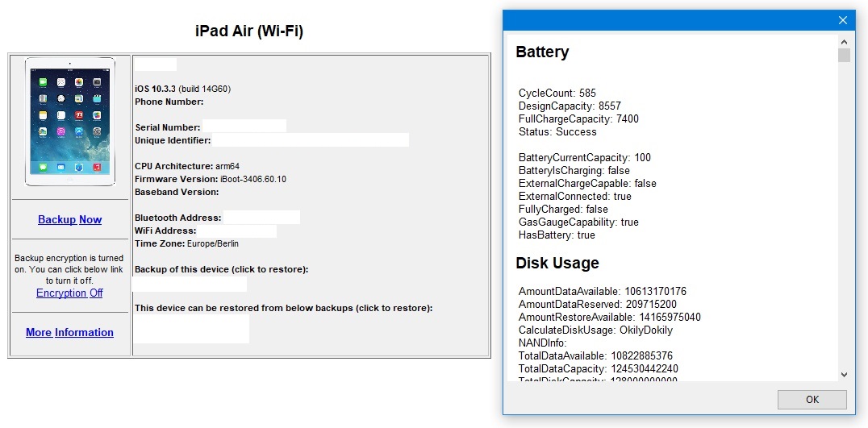Click Firmware Version iBoot-3406.60.10 text
Image resolution: width=868 pixels, height=428 pixels.
211,179
